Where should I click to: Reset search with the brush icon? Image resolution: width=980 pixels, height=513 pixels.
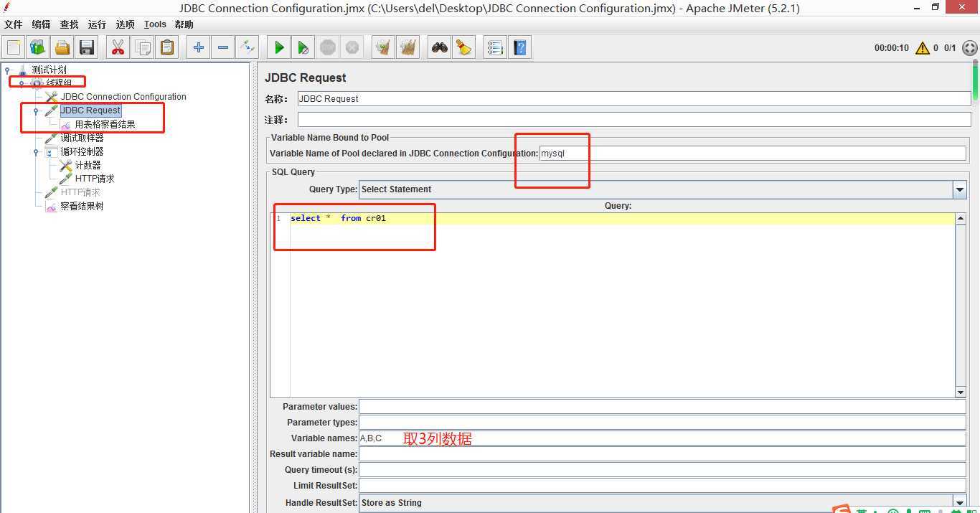point(463,47)
